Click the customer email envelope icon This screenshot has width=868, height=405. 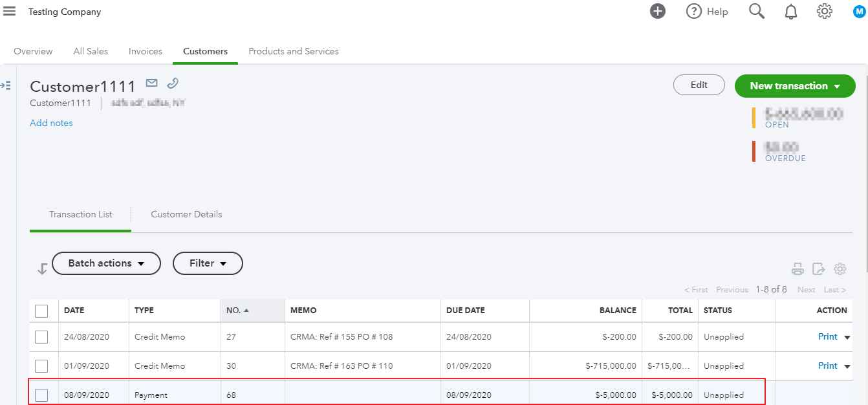pyautogui.click(x=151, y=83)
